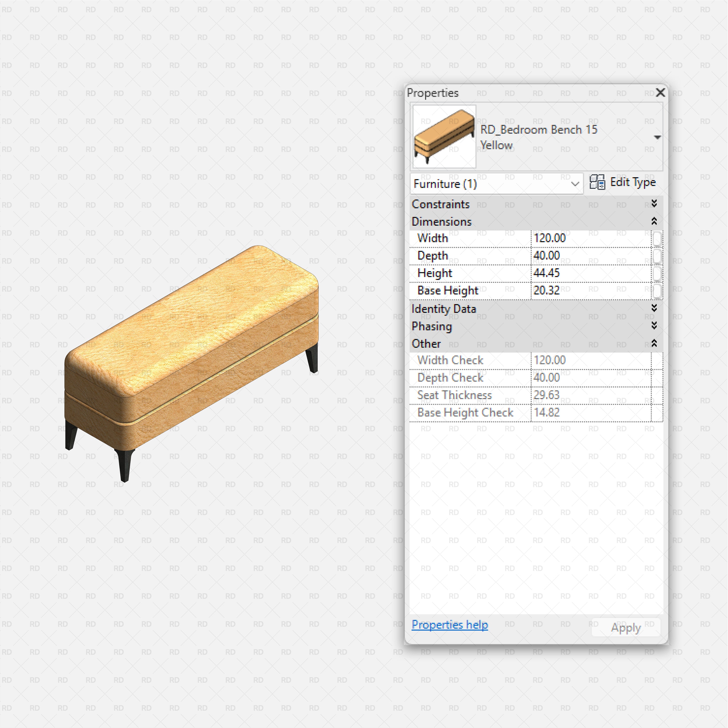Toggle the associate parameter button beside Width
The width and height of the screenshot is (728, 728).
[x=657, y=238]
